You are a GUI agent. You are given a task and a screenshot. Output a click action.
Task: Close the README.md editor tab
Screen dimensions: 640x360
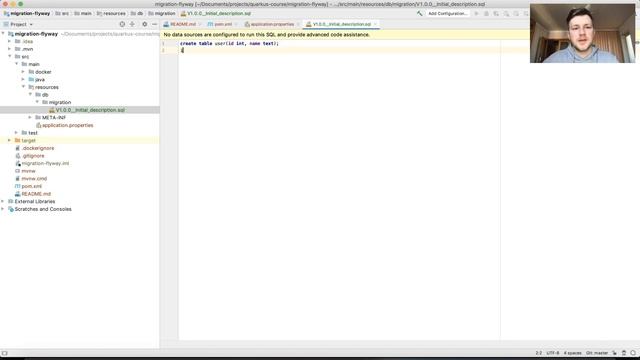(x=200, y=24)
